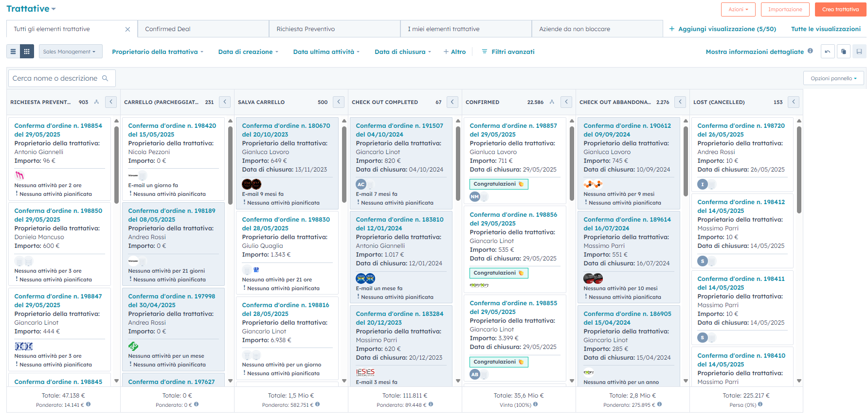Open Filtri avanzati
The width and height of the screenshot is (868, 418).
(508, 52)
